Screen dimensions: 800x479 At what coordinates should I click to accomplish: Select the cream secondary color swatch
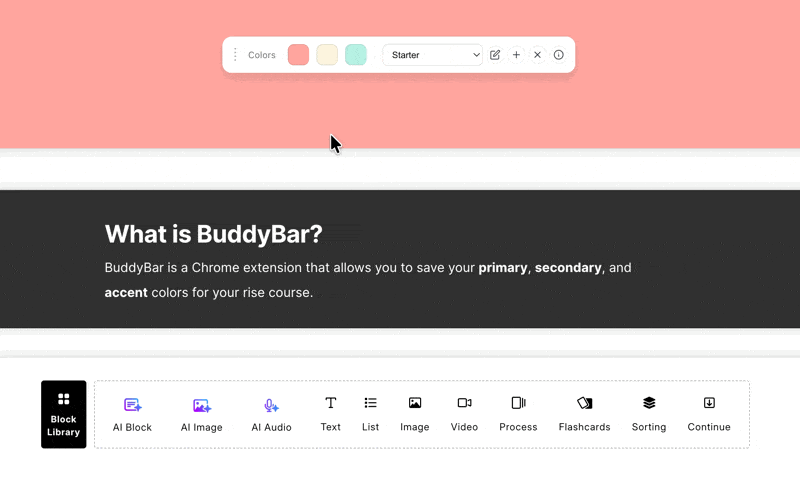pyautogui.click(x=327, y=55)
